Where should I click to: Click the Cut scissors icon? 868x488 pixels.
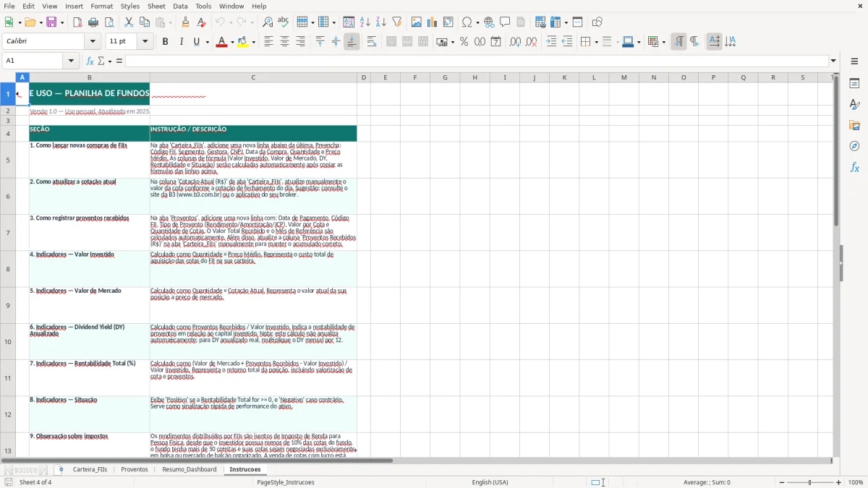(x=129, y=22)
